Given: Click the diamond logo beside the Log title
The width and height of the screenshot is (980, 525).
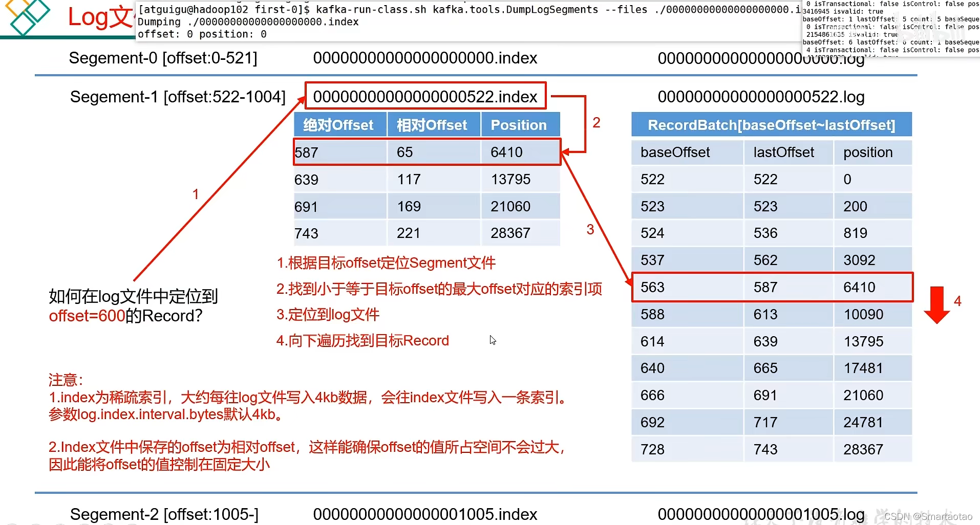Looking at the screenshot, I should pyautogui.click(x=28, y=16).
